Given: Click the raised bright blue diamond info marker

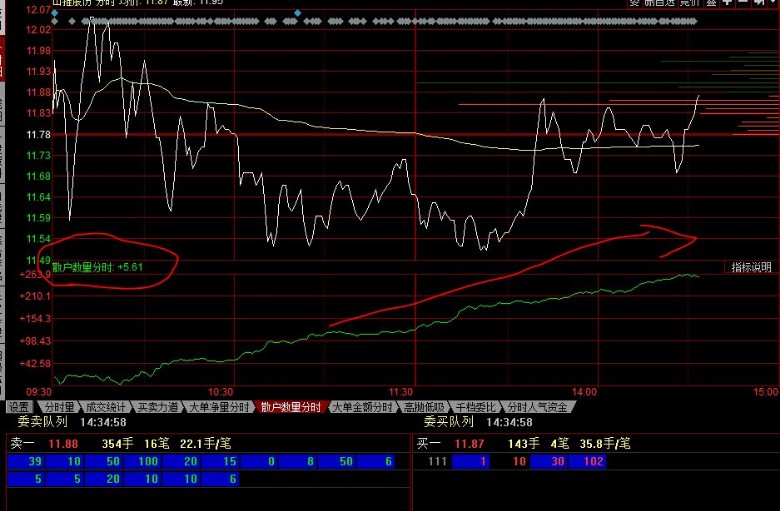Looking at the screenshot, I should (297, 13).
